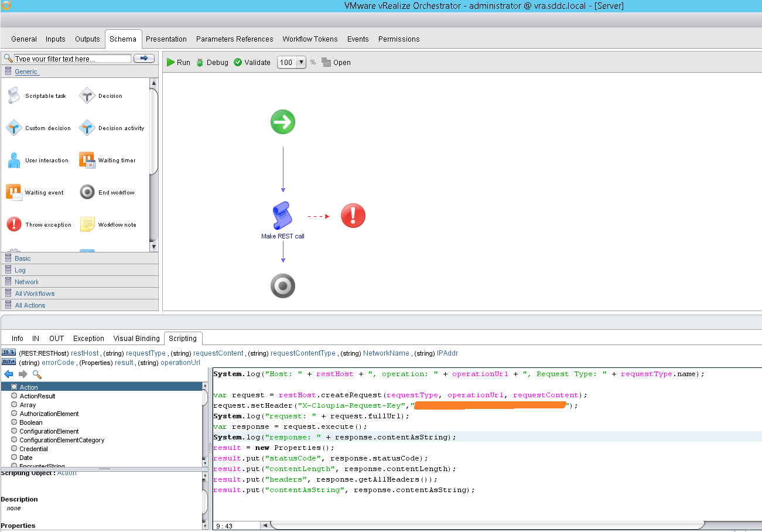Click the Open toolbar button
Viewport: 762px width, 532px height.
click(336, 62)
